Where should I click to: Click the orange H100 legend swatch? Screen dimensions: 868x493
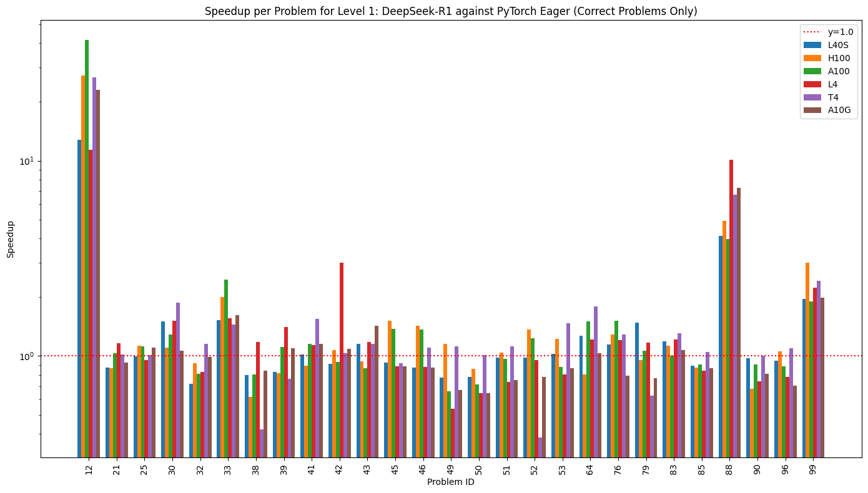coord(812,58)
